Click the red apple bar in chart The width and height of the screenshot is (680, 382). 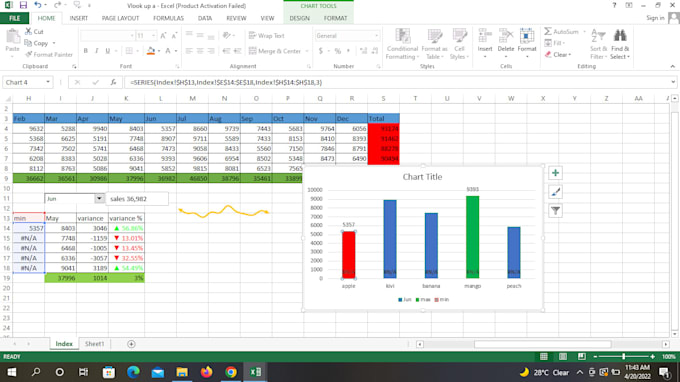tap(348, 255)
